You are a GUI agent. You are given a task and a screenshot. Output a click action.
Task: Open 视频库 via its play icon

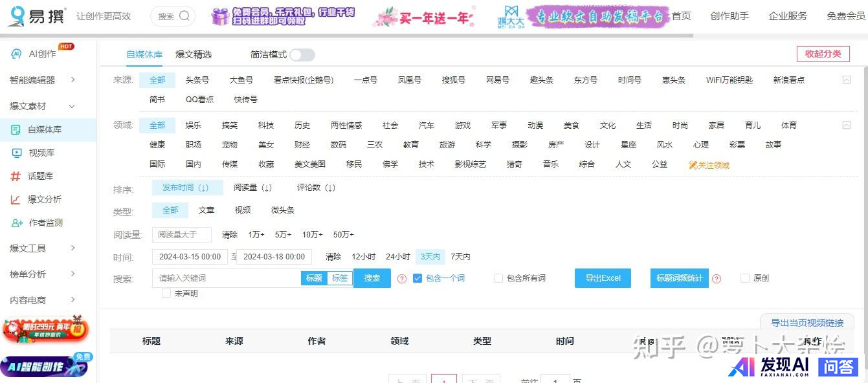(x=17, y=153)
